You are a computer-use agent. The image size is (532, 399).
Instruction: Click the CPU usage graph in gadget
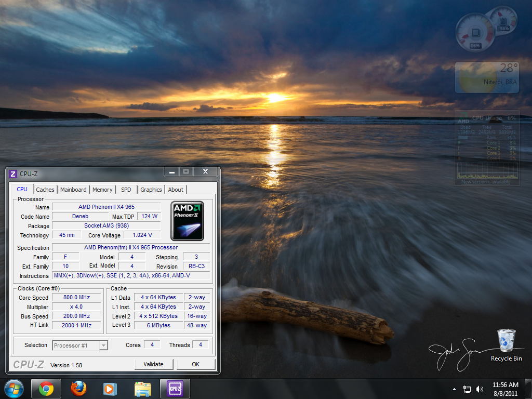(487, 170)
